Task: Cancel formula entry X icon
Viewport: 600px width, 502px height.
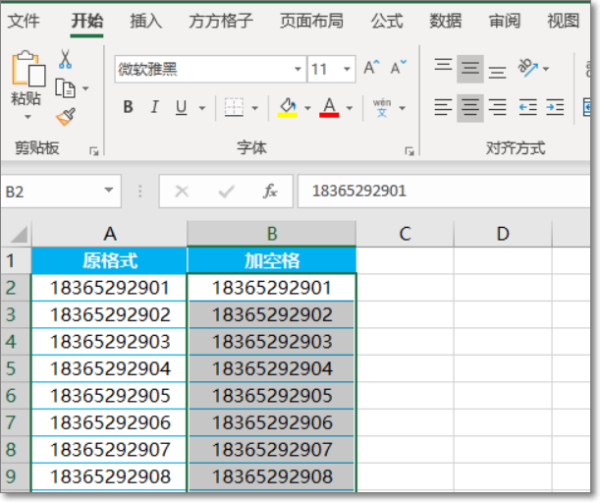Action: [x=182, y=191]
